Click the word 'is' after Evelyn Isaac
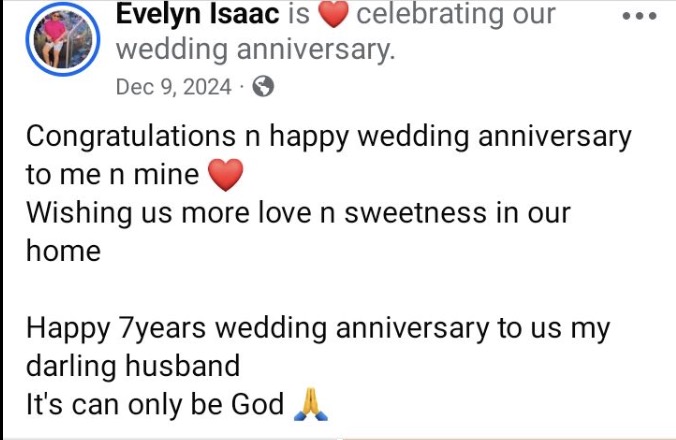676x440 pixels. [x=298, y=15]
